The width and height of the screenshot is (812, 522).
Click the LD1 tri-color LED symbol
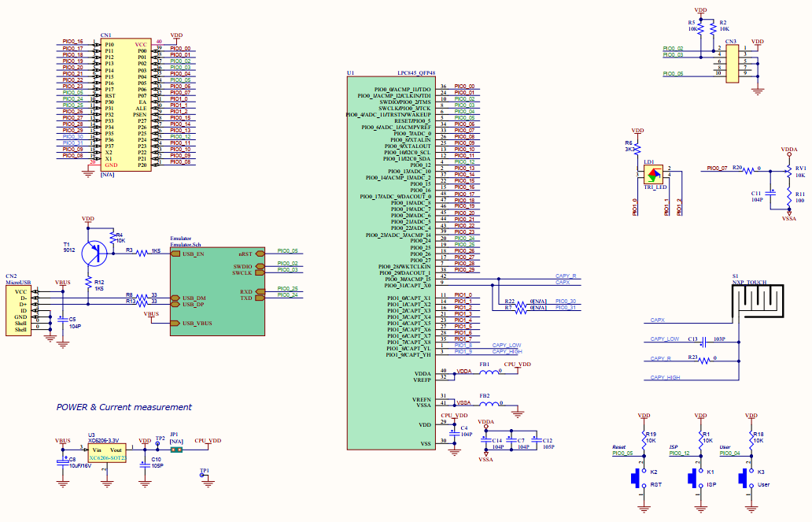pyautogui.click(x=653, y=174)
